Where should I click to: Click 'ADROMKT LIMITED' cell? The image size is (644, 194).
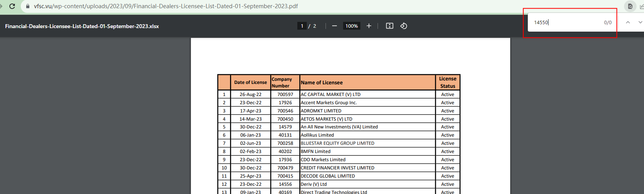pos(367,111)
